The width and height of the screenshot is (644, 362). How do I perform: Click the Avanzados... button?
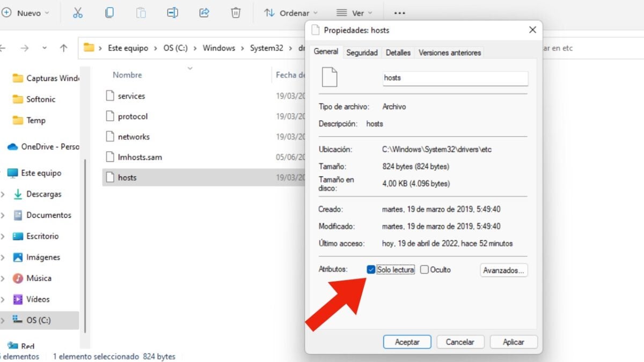coord(503,270)
